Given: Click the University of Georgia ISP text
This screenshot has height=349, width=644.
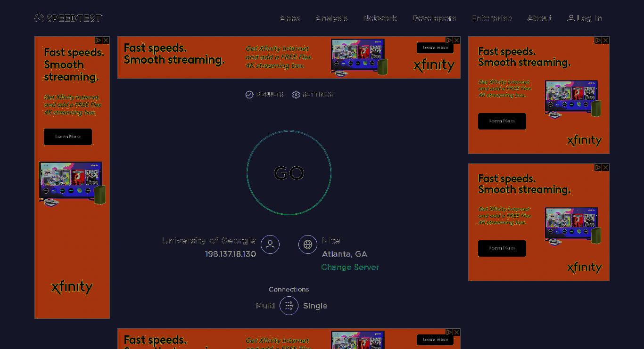Looking at the screenshot, I should coord(209,241).
